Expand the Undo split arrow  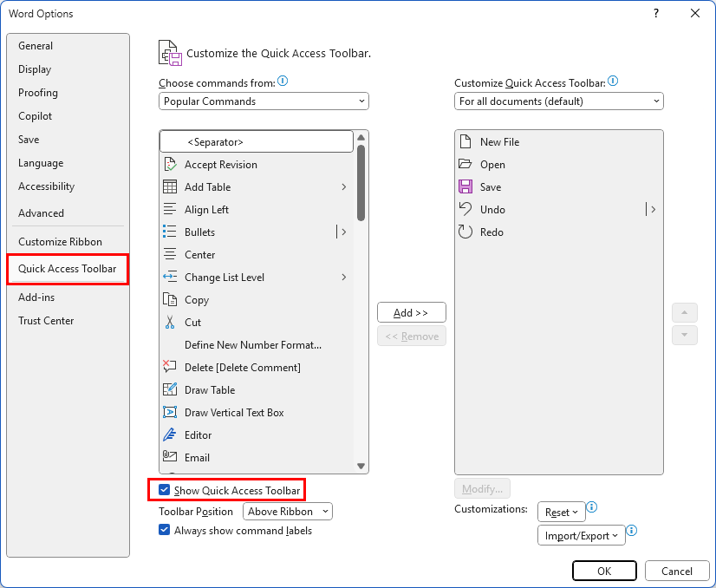(654, 209)
